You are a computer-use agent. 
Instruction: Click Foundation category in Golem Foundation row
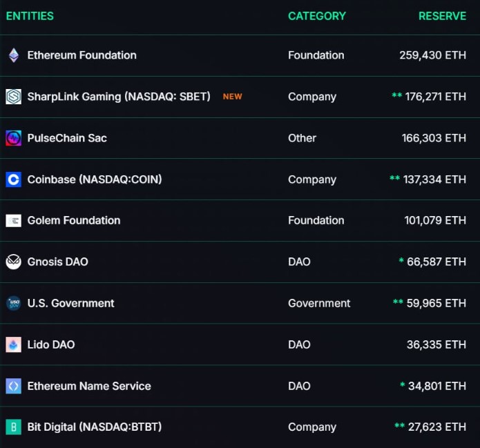click(316, 221)
